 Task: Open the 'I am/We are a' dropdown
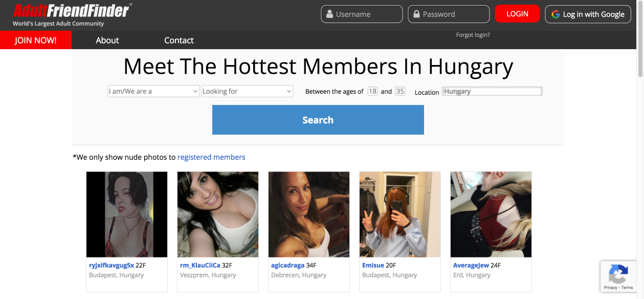click(153, 91)
